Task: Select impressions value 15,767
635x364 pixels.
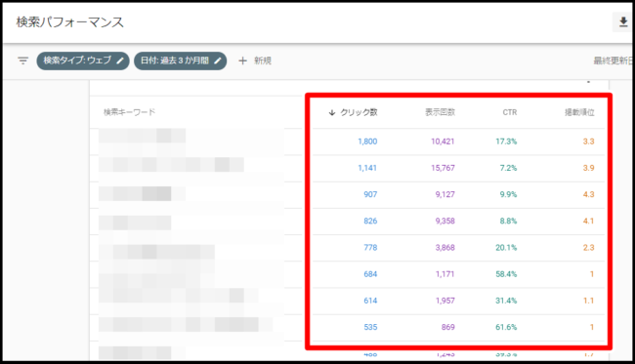Action: point(443,168)
